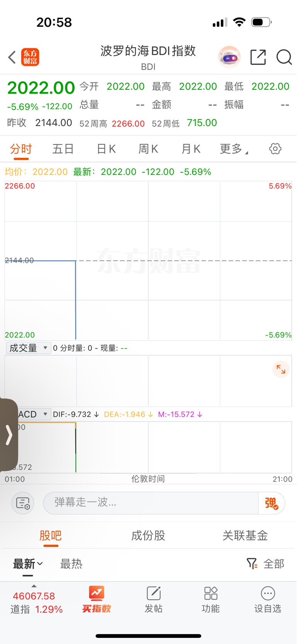
Task: Open the search magnifier icon
Action: pos(284,57)
